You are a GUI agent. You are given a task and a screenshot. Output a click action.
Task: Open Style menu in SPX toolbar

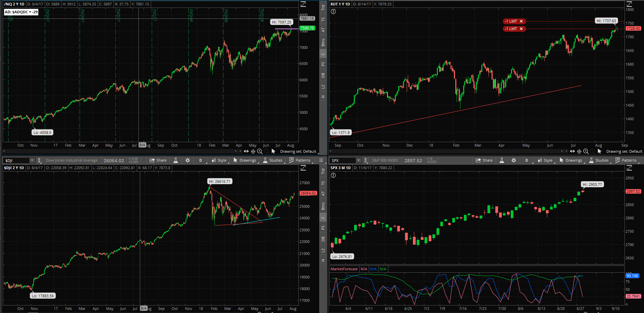coord(545,160)
